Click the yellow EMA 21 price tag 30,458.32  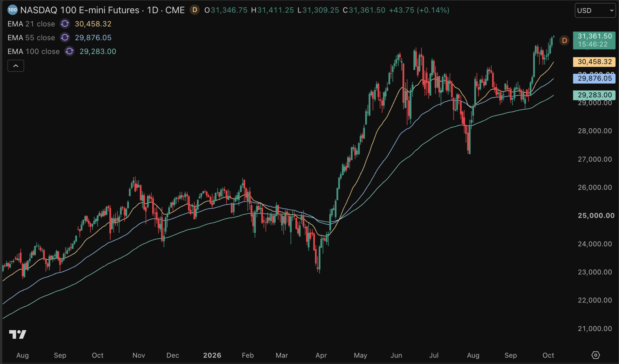pos(594,62)
